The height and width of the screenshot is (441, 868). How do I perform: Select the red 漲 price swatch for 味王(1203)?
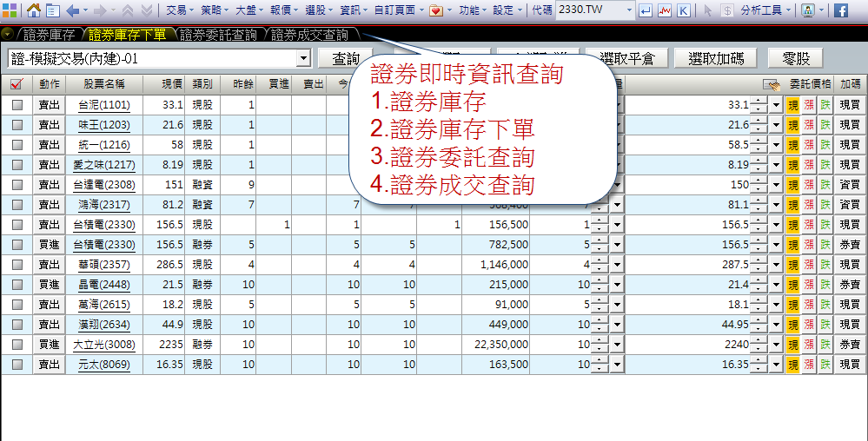[809, 125]
